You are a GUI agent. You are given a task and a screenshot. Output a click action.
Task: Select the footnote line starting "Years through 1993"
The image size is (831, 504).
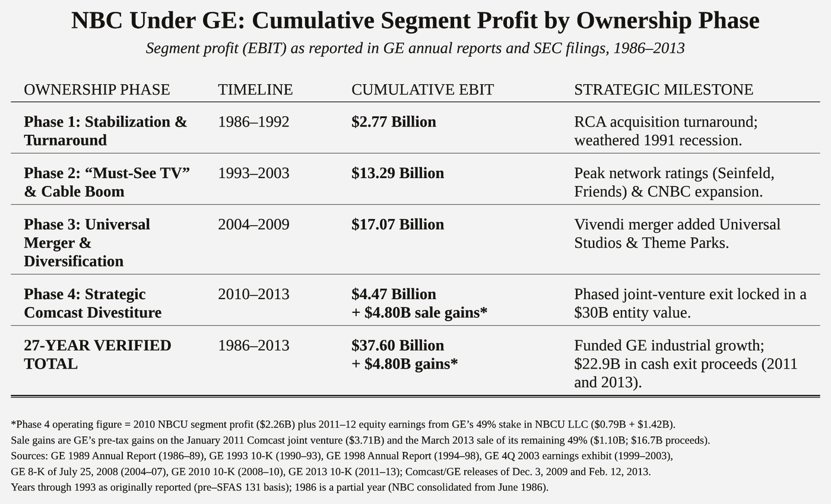[x=280, y=487]
